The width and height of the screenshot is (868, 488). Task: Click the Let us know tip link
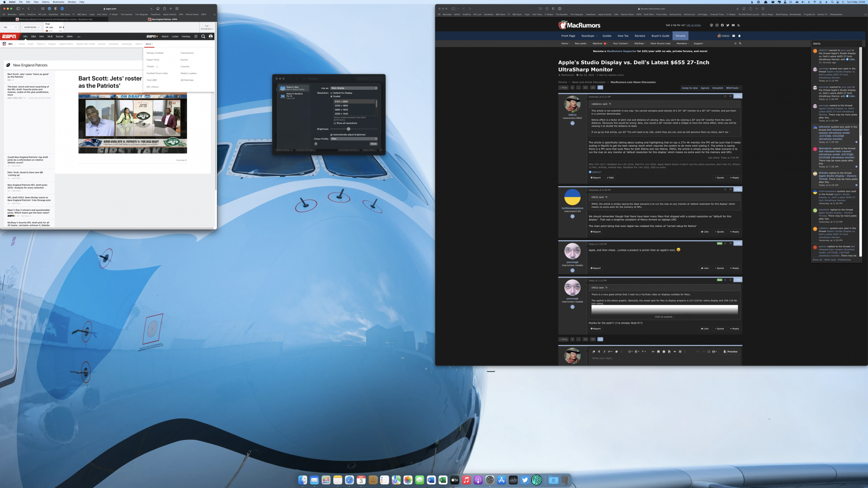click(x=694, y=25)
